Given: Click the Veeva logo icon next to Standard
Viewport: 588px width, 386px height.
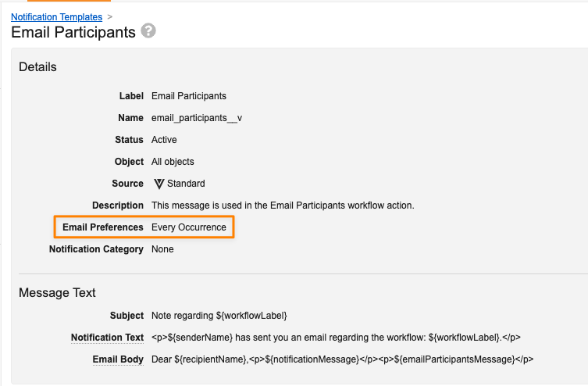Looking at the screenshot, I should click(159, 184).
